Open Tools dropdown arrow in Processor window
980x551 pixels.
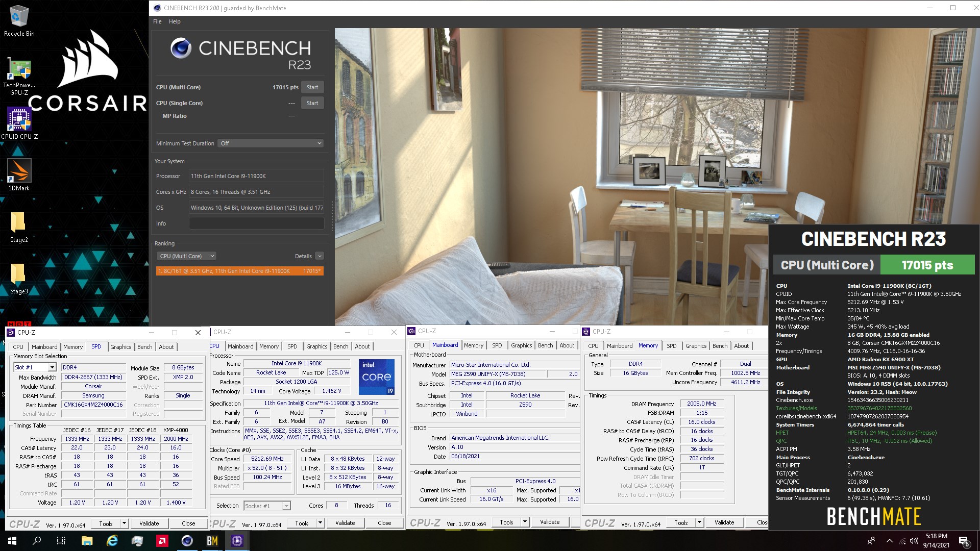pyautogui.click(x=320, y=523)
